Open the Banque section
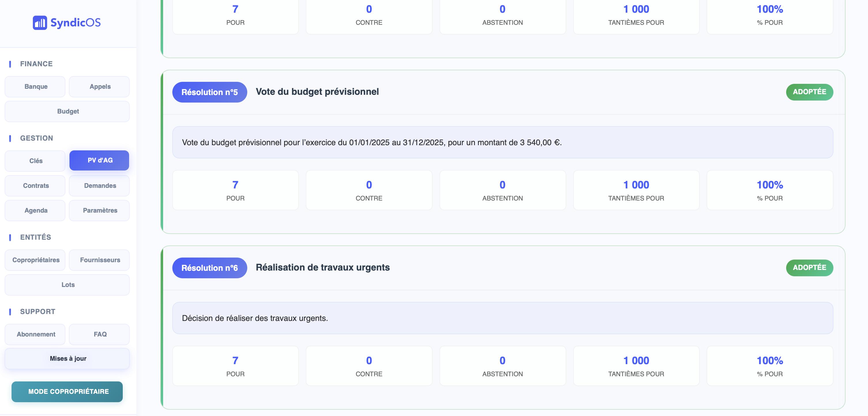The image size is (868, 416). [35, 86]
